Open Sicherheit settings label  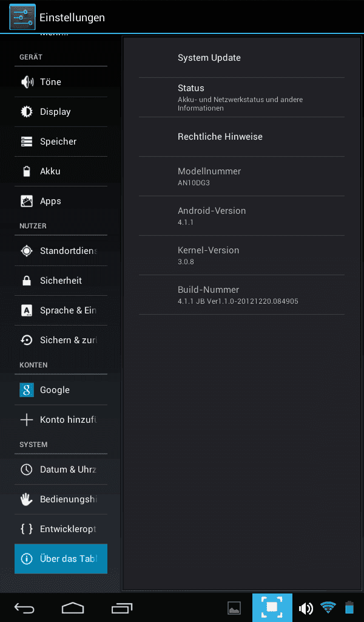[x=61, y=281]
